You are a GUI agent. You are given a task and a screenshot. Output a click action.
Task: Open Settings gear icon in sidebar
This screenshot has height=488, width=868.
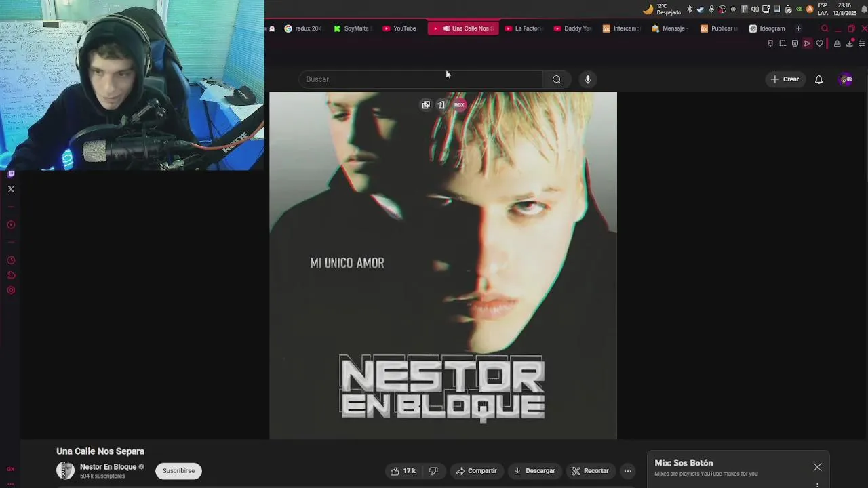(x=11, y=290)
